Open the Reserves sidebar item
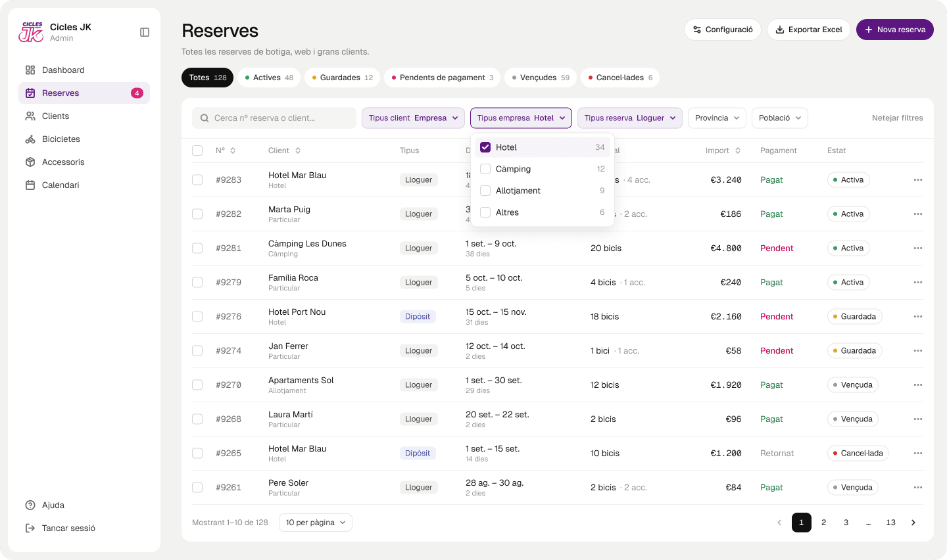This screenshot has width=947, height=560. point(84,93)
